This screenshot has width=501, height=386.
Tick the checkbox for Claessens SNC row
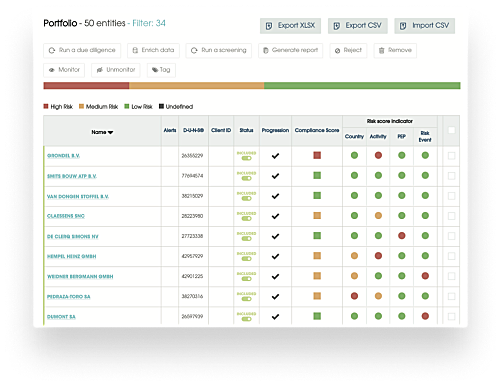451,216
